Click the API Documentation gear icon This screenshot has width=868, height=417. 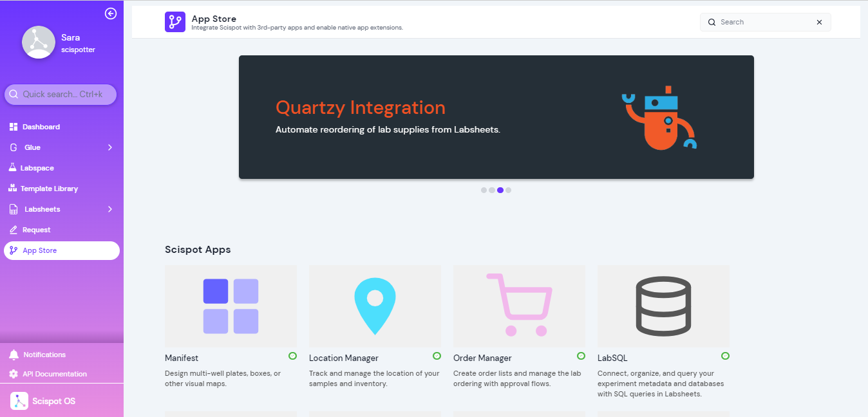[x=14, y=374]
